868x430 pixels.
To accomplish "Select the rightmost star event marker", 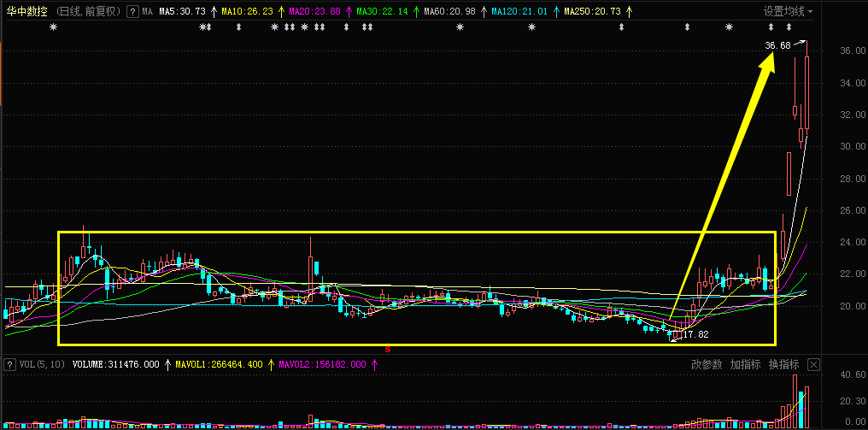I will (729, 27).
